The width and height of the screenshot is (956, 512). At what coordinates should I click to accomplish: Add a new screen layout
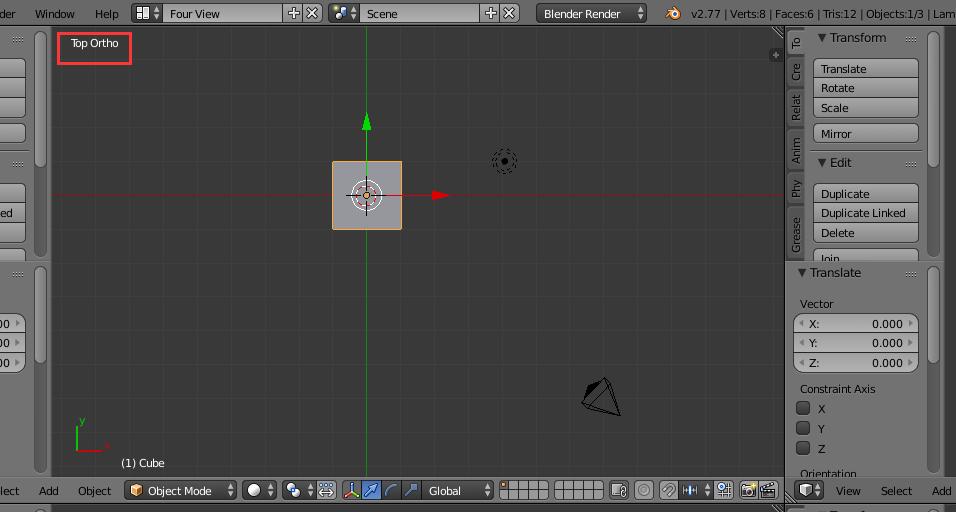(x=294, y=13)
